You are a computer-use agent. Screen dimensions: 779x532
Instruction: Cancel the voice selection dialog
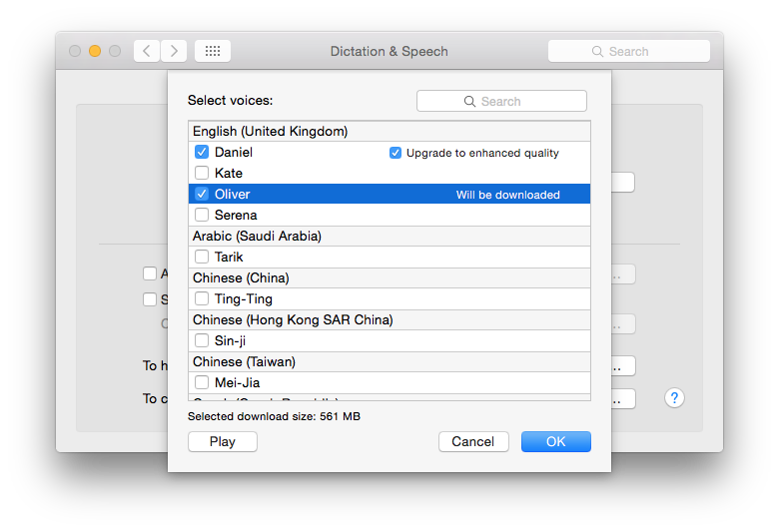(473, 441)
